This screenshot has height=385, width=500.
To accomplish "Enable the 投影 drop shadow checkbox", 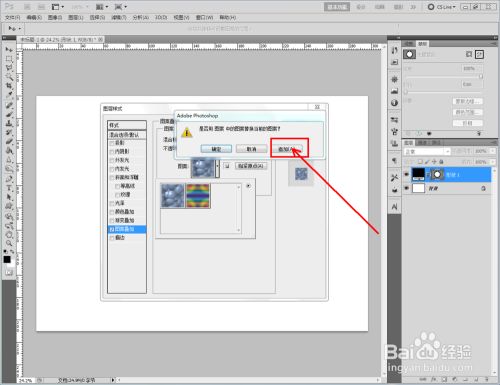I will tap(112, 143).
